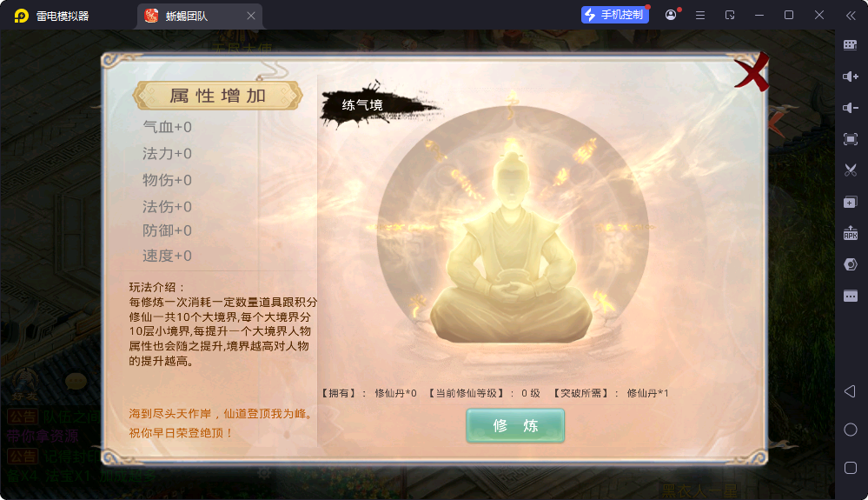The width and height of the screenshot is (868, 500).
Task: Open the more options ellipsis icon
Action: 851,297
